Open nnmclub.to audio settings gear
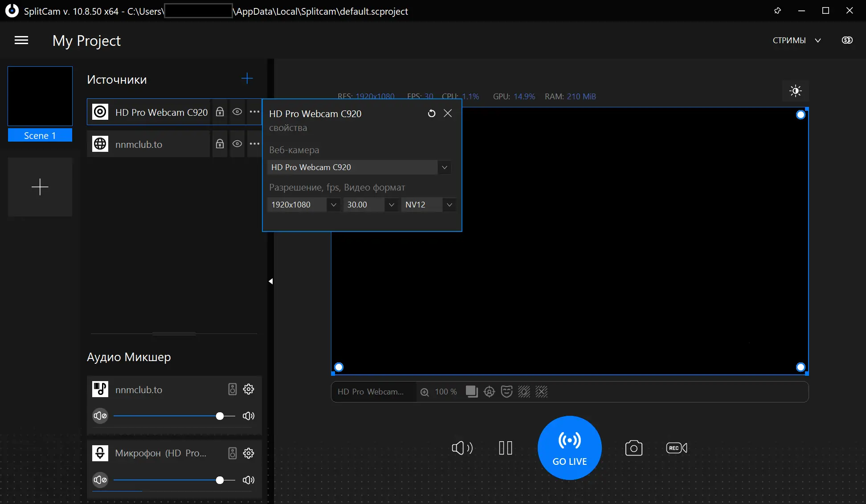The width and height of the screenshot is (866, 504). (249, 389)
